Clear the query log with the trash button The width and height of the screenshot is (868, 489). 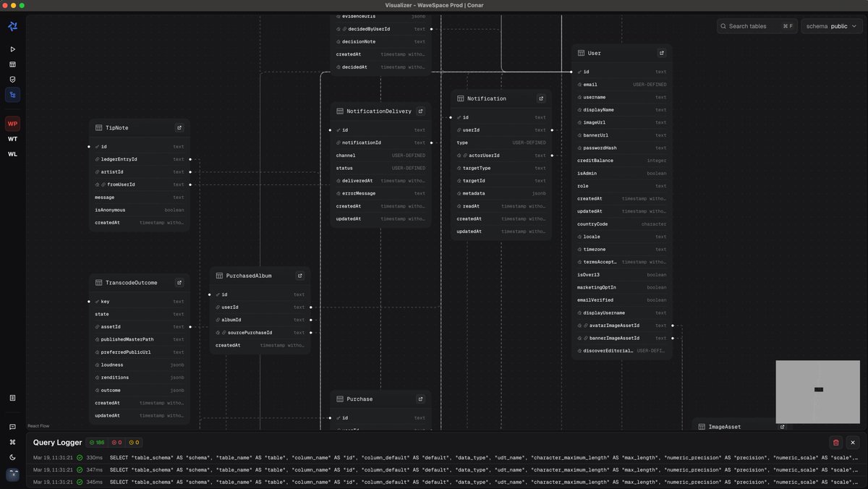(x=836, y=442)
